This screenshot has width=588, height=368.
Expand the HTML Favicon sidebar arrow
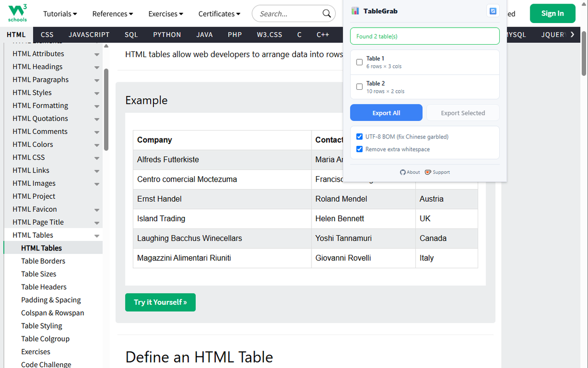pyautogui.click(x=97, y=210)
